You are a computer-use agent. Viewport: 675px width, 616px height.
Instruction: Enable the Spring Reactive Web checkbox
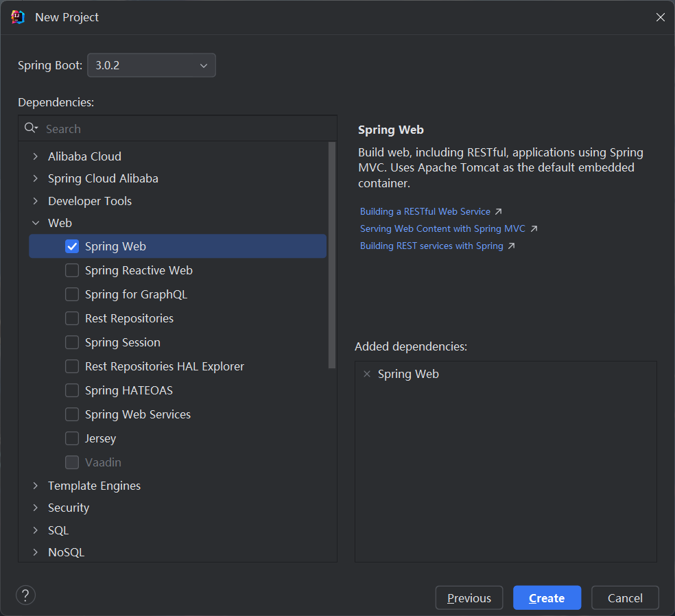coord(72,270)
